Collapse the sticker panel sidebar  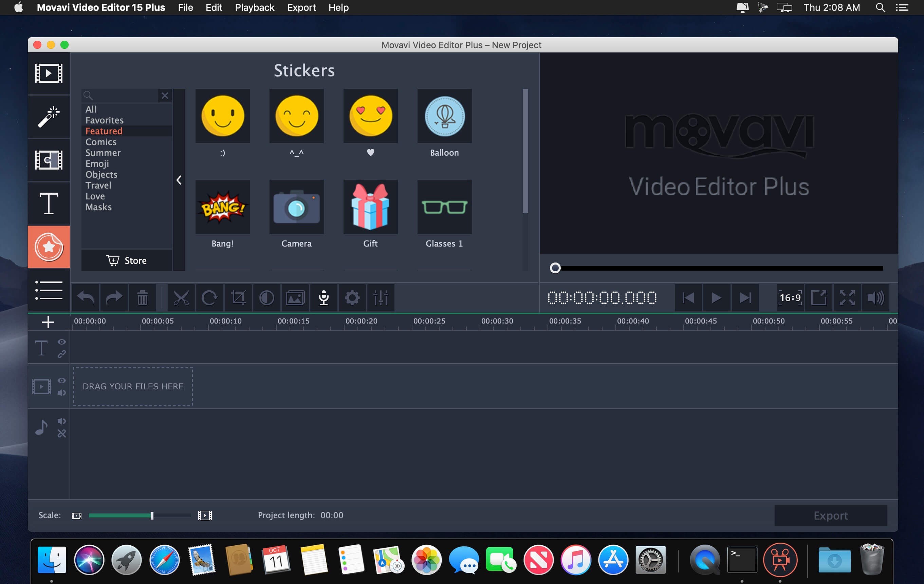pyautogui.click(x=178, y=180)
